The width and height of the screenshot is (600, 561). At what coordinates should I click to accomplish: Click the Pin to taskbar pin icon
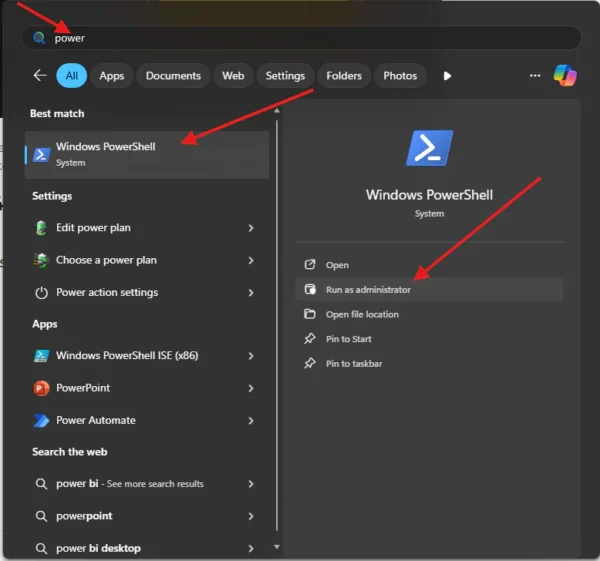[310, 363]
